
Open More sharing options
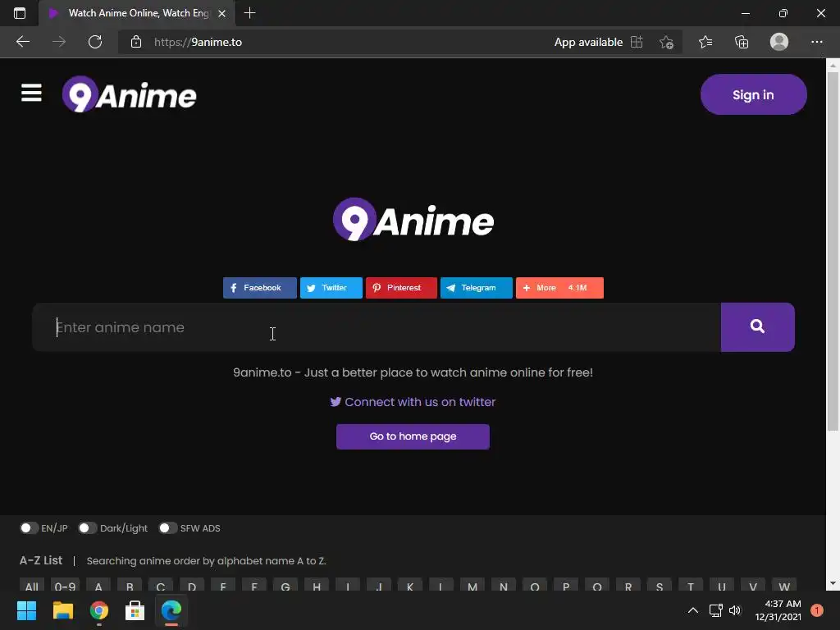(x=559, y=288)
